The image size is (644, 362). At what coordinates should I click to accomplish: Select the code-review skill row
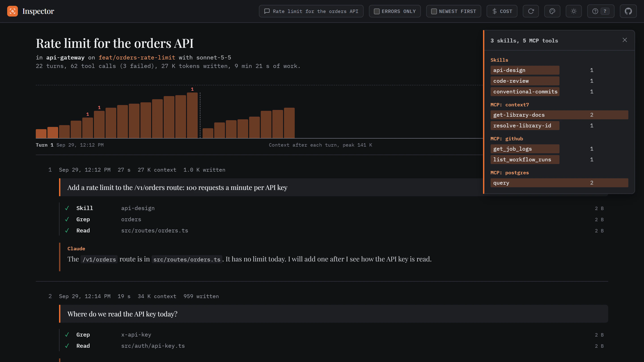(559, 81)
